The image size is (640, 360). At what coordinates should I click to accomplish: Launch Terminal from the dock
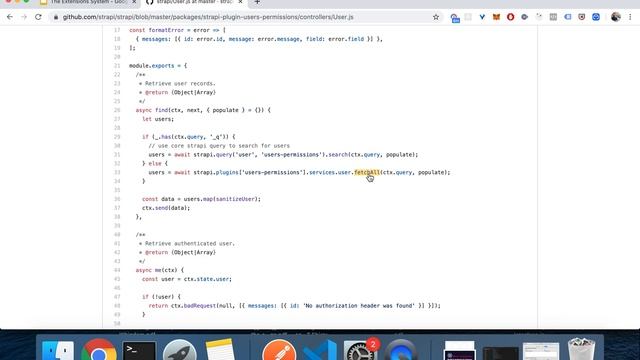[x=139, y=351]
